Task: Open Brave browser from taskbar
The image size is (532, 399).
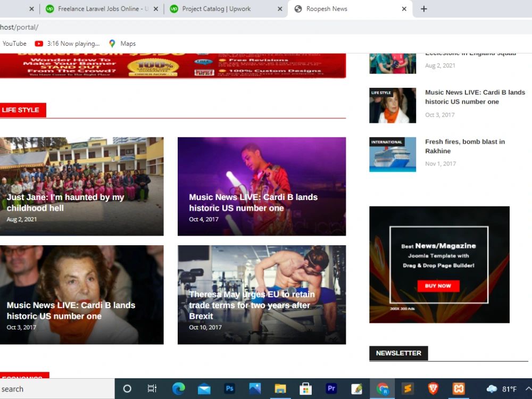Action: coord(433,388)
